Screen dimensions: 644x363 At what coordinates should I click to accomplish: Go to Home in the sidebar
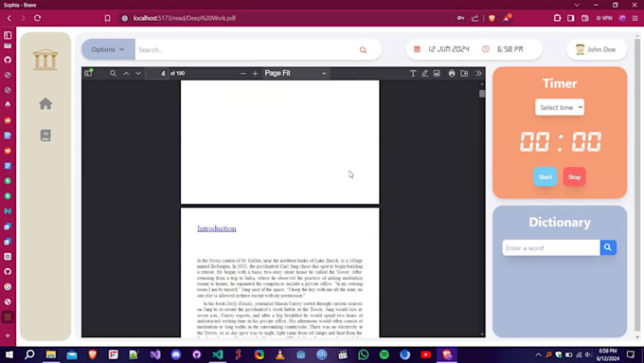(x=45, y=103)
